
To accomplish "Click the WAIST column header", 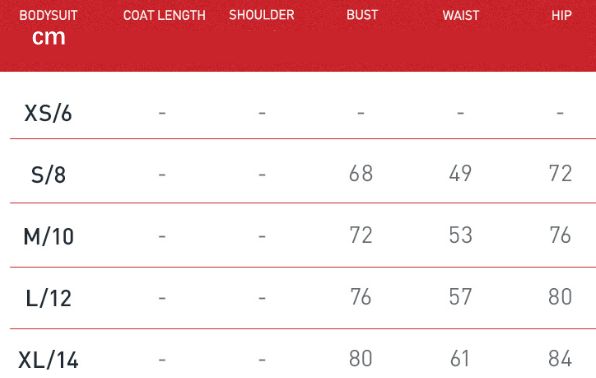I will pos(461,15).
